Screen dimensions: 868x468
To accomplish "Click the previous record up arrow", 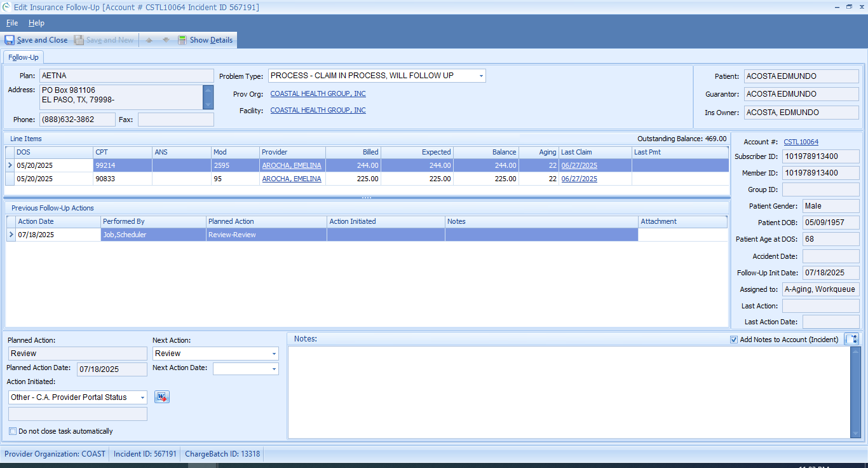I will point(149,40).
